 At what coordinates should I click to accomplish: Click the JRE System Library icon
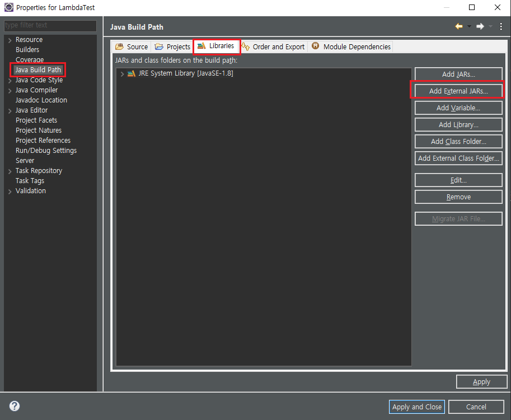(x=132, y=74)
